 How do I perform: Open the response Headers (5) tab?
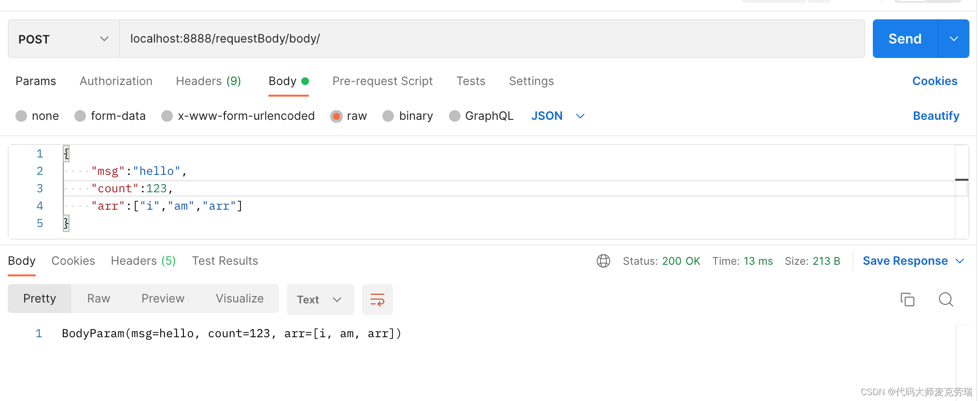[143, 261]
